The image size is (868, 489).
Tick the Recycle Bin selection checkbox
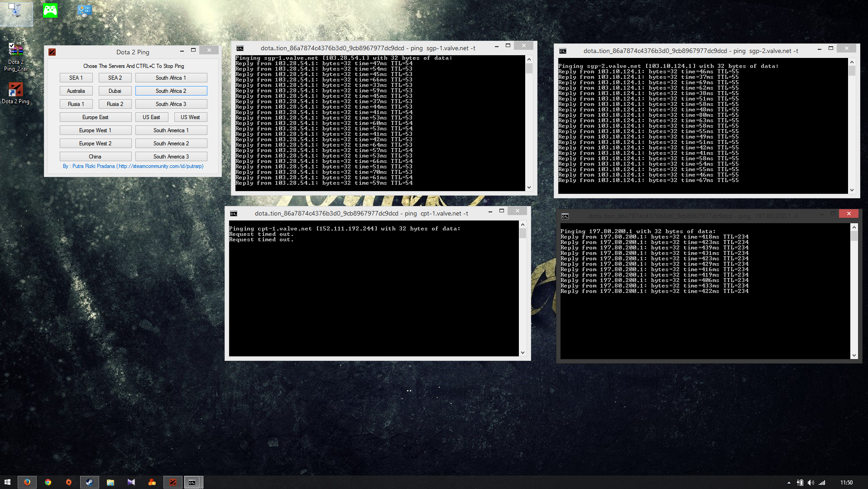[x=11, y=6]
